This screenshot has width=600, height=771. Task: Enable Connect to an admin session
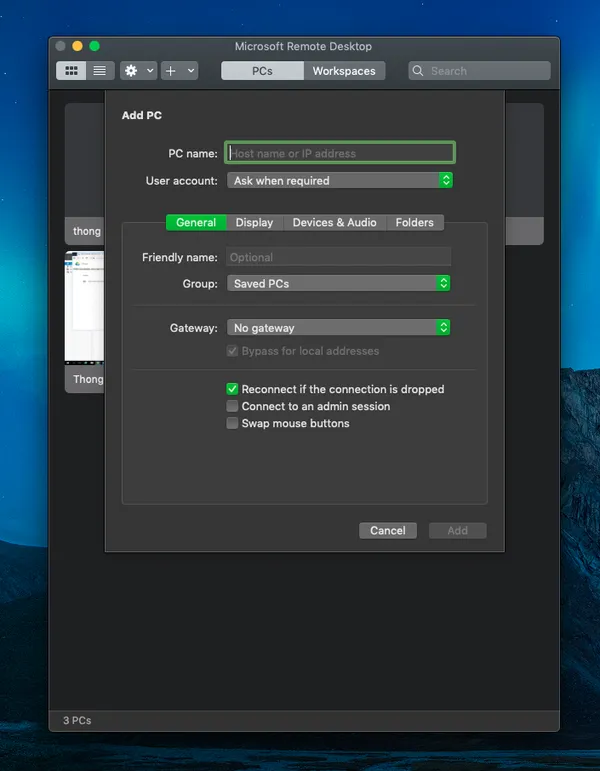[232, 406]
